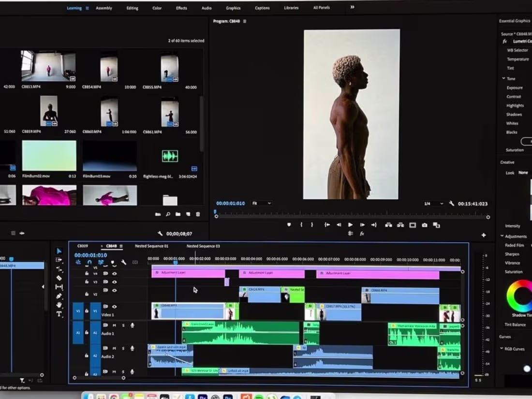Select the CB853.MP4 clip thumbnail
This screenshot has height=399, width=532.
tap(48, 65)
